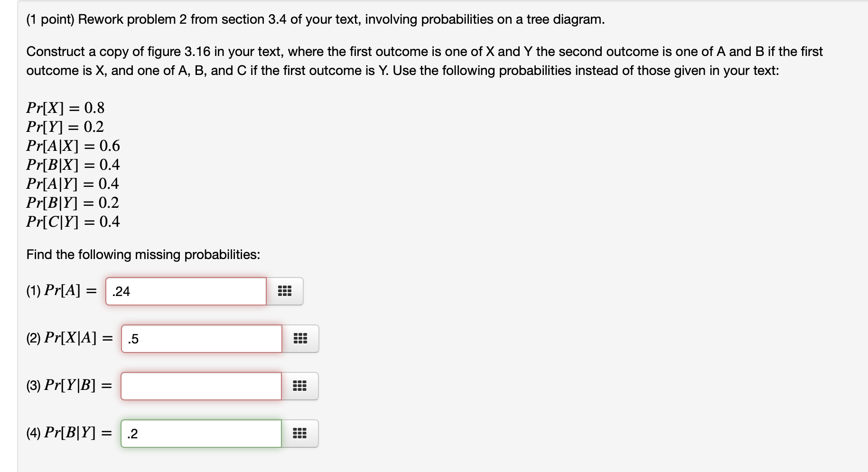Open the math keypad for answer (2) Pr[X|A]

pos(301,338)
